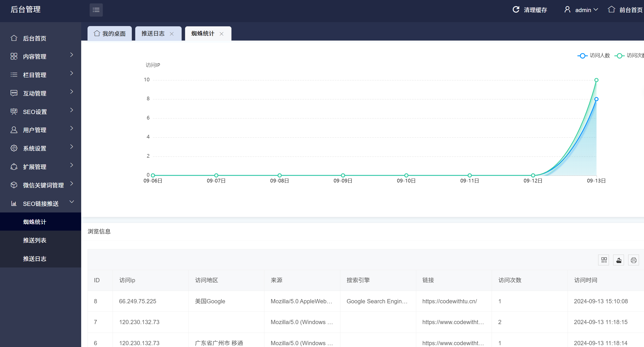Click the 09-13日 访问次数 data point
The image size is (644, 347).
[x=596, y=80]
